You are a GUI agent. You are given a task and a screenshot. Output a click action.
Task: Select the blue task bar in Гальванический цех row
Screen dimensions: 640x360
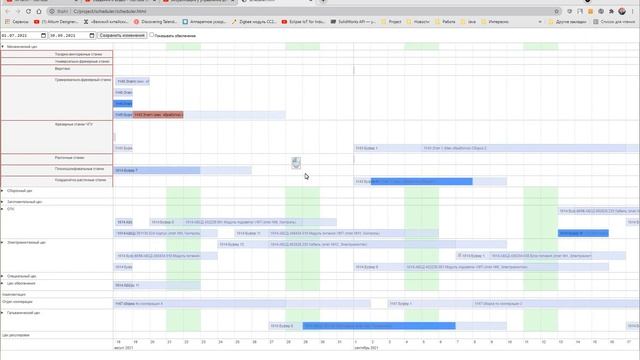point(379,326)
